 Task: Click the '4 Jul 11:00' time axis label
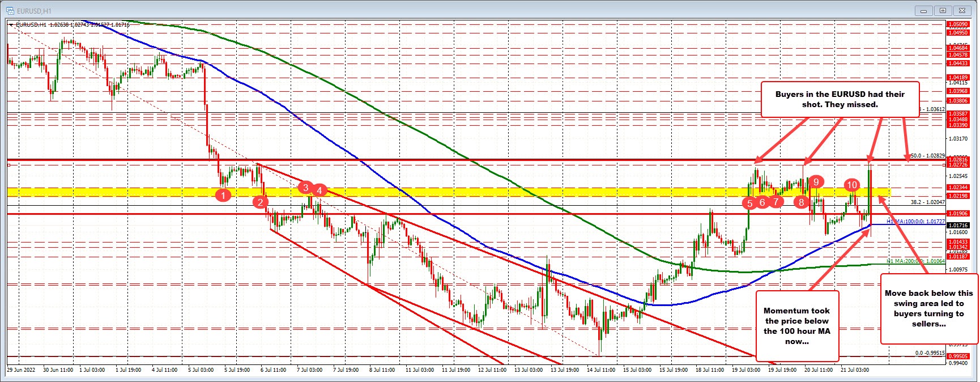pyautogui.click(x=164, y=370)
